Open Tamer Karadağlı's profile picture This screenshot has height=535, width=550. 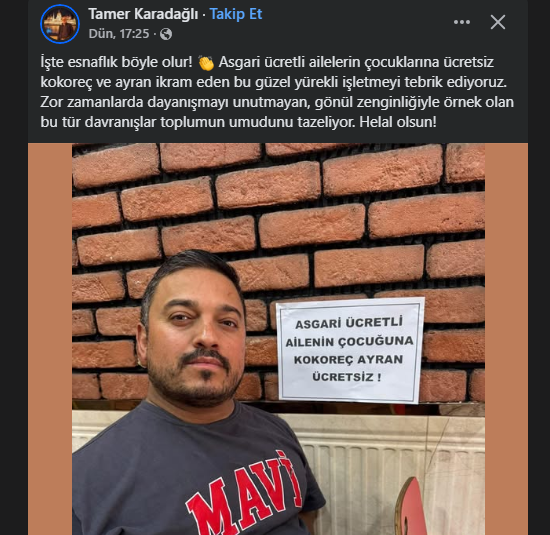click(x=60, y=24)
